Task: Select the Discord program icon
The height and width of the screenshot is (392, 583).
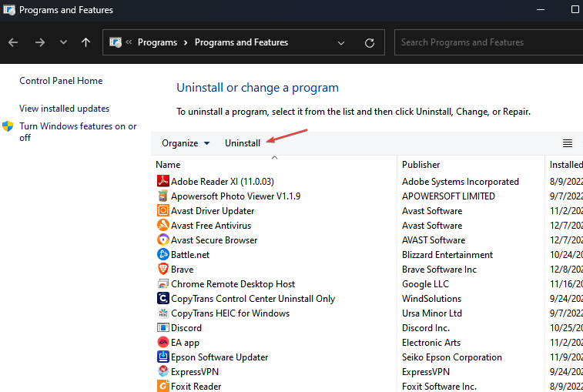Action: 163,327
